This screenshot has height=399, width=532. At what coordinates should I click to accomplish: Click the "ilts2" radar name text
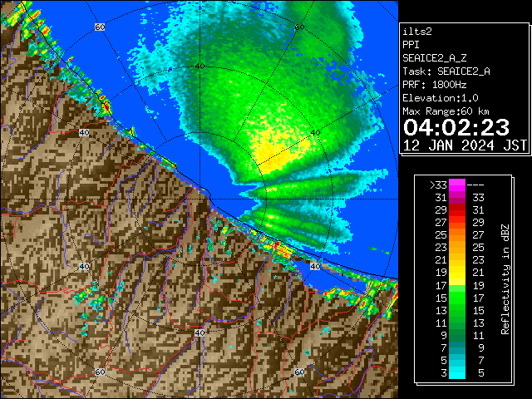tap(417, 32)
